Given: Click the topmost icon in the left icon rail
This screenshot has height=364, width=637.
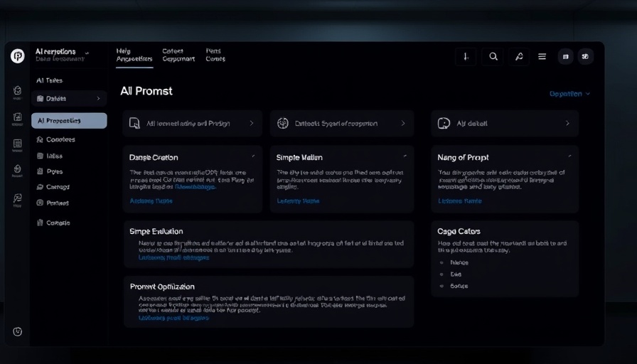Looking at the screenshot, I should point(18,91).
